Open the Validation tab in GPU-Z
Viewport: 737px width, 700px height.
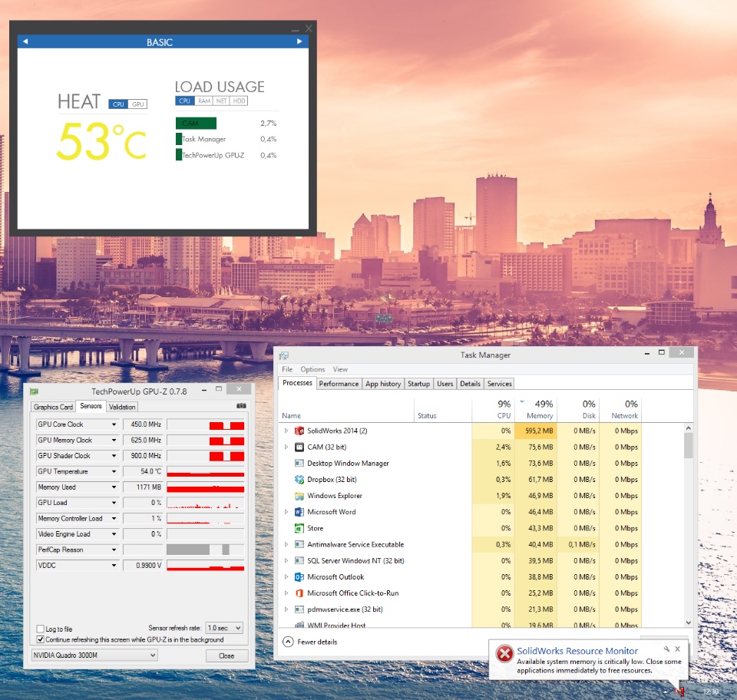pyautogui.click(x=122, y=407)
